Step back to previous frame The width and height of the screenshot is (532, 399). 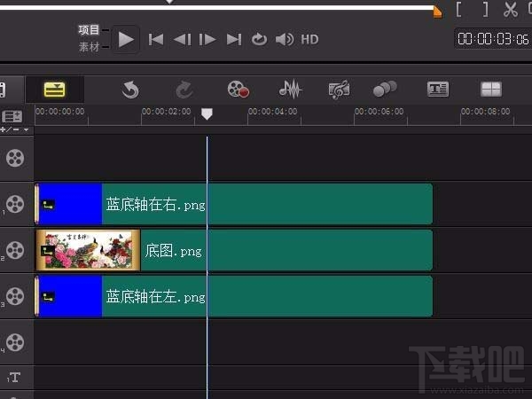[x=182, y=40]
